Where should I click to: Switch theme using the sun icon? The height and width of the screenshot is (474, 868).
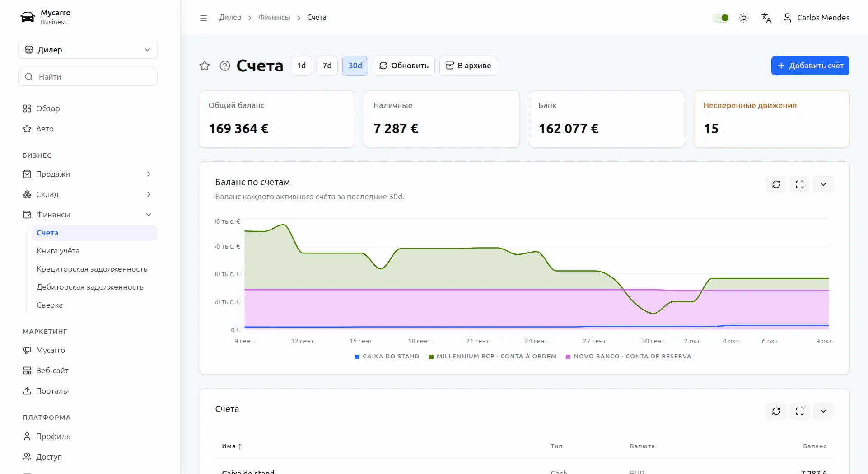click(x=744, y=18)
